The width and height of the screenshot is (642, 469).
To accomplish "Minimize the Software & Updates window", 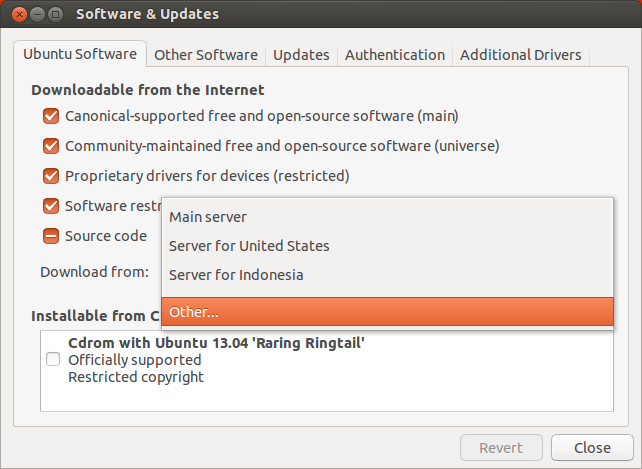I will click(35, 15).
